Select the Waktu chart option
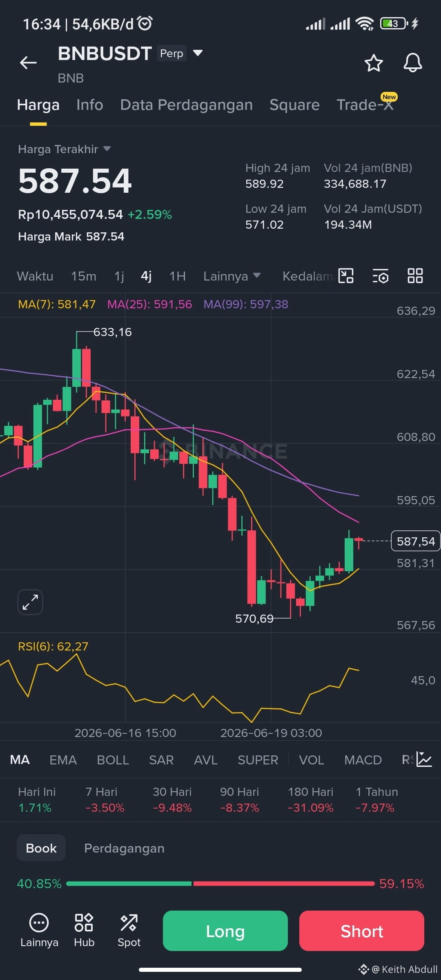This screenshot has height=980, width=441. (x=35, y=276)
